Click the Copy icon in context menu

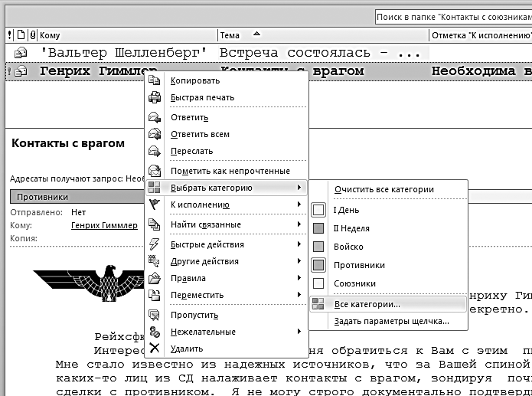tap(155, 81)
